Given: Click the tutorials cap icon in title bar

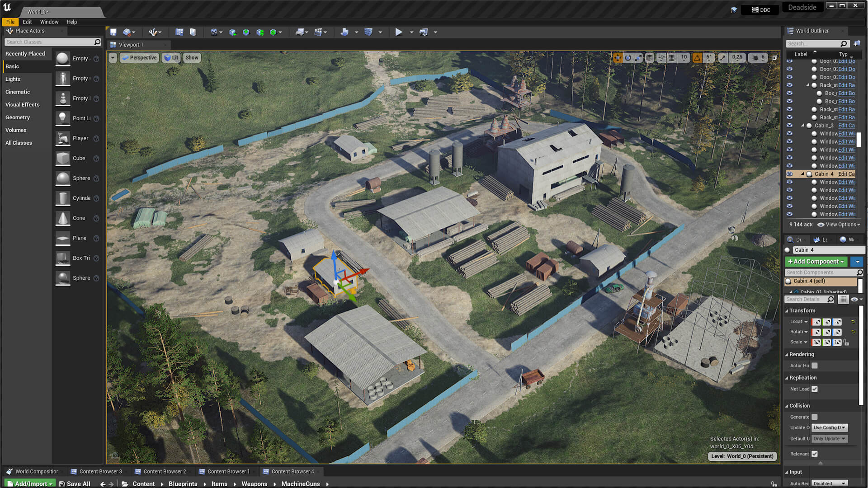Looking at the screenshot, I should coord(733,9).
